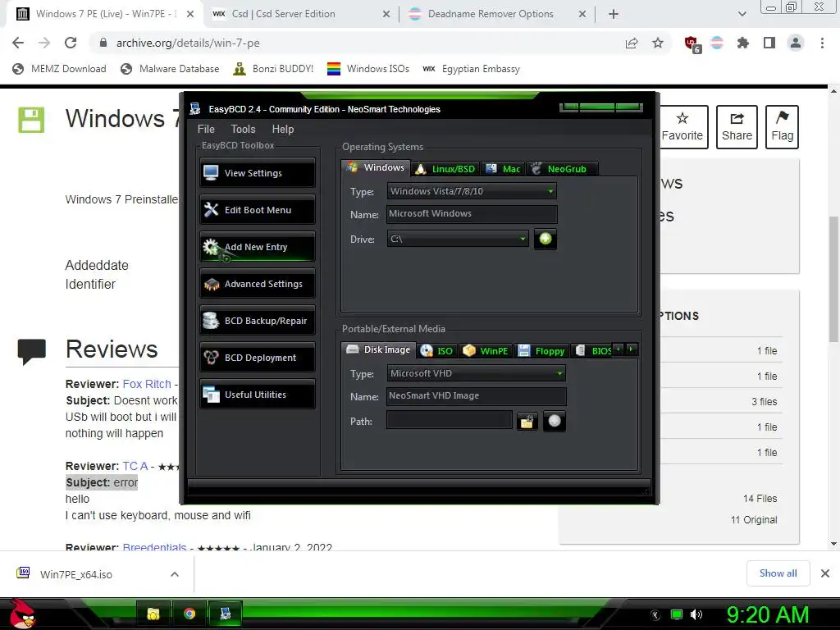This screenshot has width=840, height=630.
Task: Open Egyptian Embassy bookmark
Action: point(472,69)
